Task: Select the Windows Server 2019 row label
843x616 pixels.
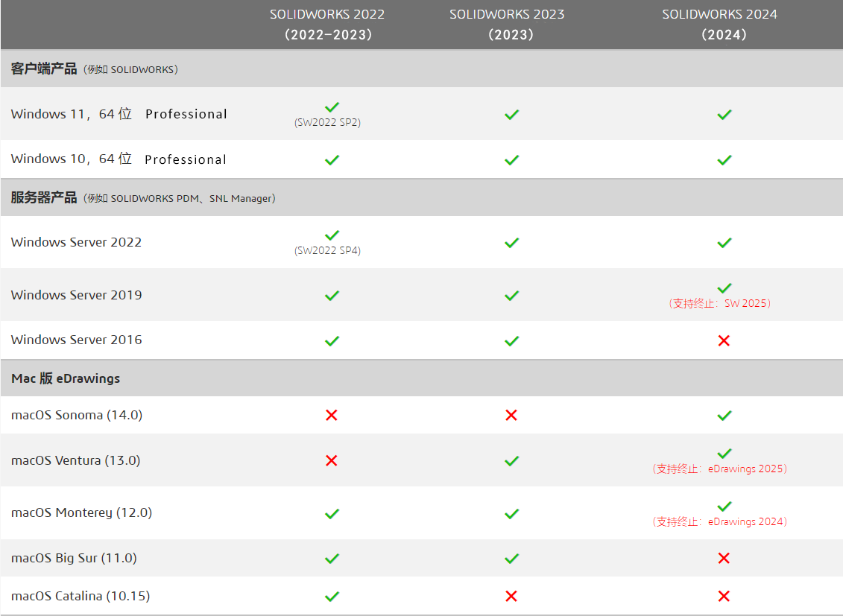Action: click(x=76, y=295)
